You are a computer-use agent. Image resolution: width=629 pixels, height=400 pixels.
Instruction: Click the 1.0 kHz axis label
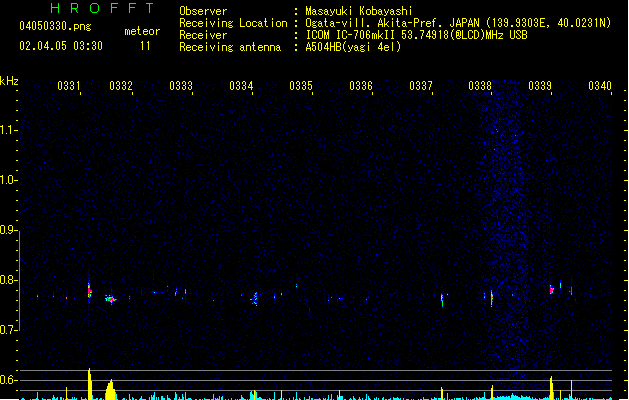coord(8,180)
